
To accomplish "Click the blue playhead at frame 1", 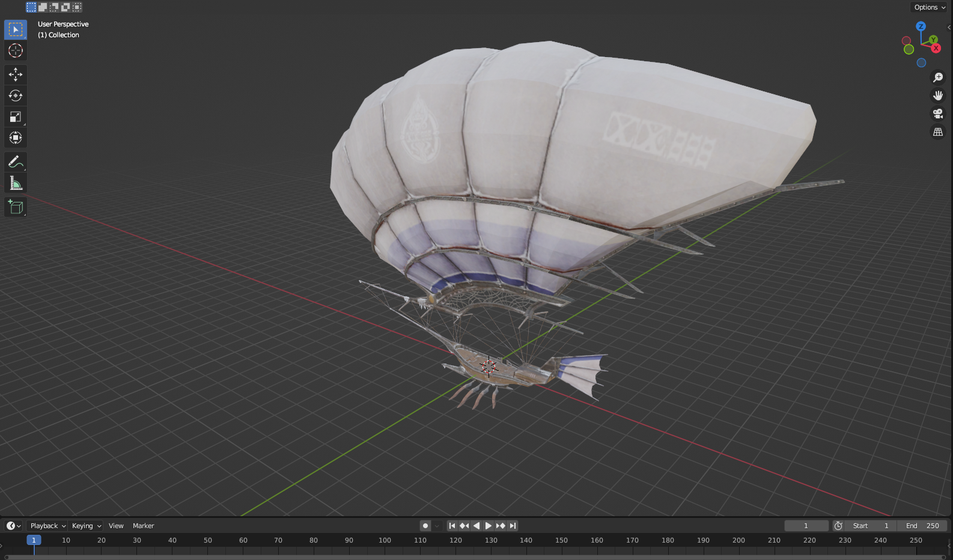I will pyautogui.click(x=34, y=540).
